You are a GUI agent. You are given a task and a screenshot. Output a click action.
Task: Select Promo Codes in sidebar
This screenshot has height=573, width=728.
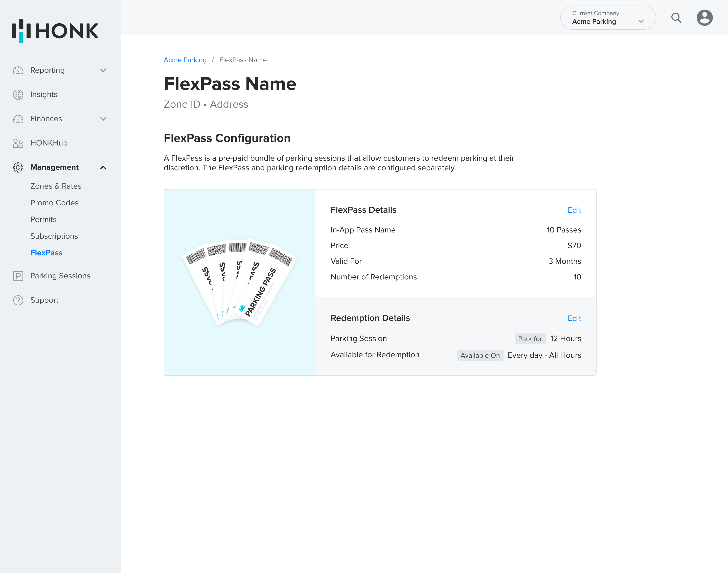tap(54, 203)
